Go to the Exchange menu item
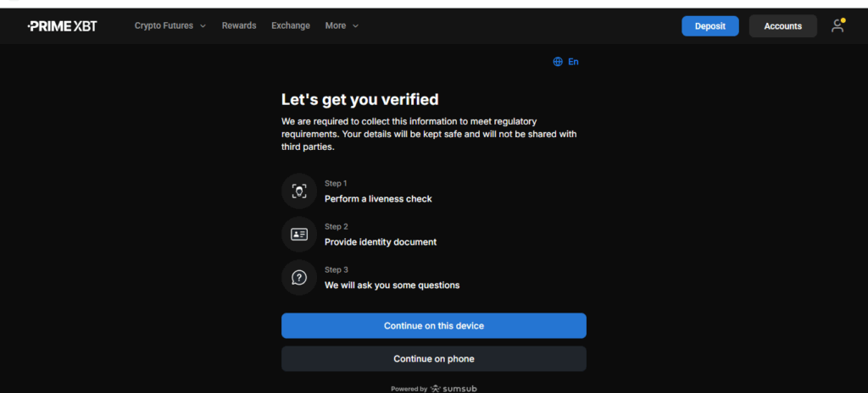This screenshot has height=393, width=868. click(x=291, y=25)
